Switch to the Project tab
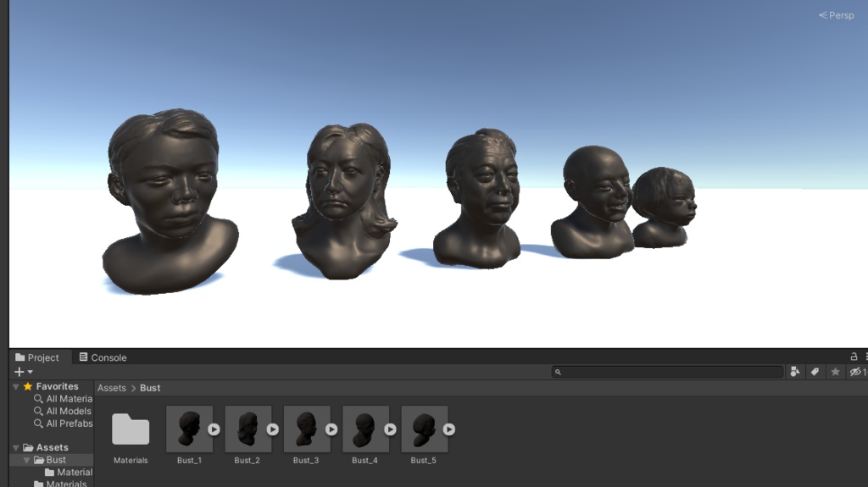The image size is (868, 487). pyautogui.click(x=37, y=357)
